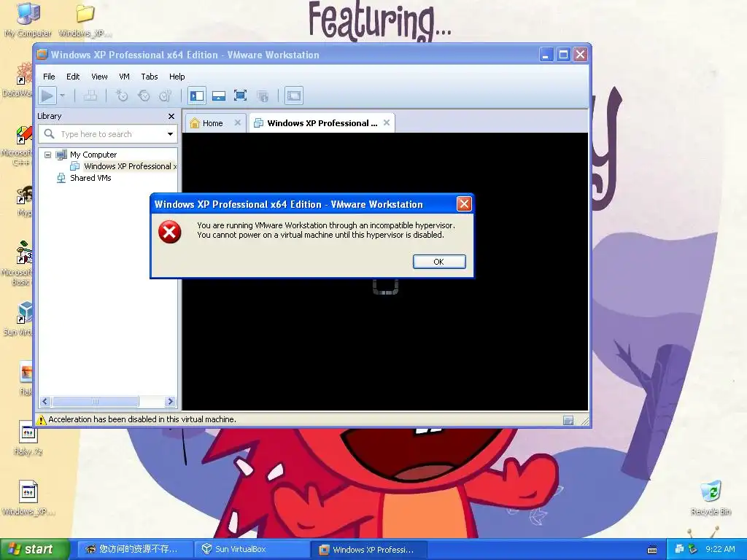The width and height of the screenshot is (747, 560).
Task: Open the Recycle Bin desktop icon
Action: click(711, 498)
